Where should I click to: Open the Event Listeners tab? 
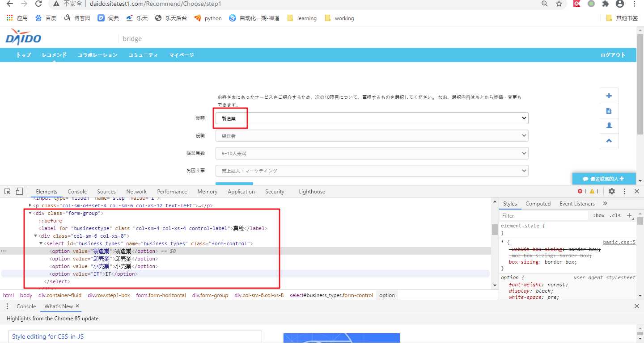577,204
